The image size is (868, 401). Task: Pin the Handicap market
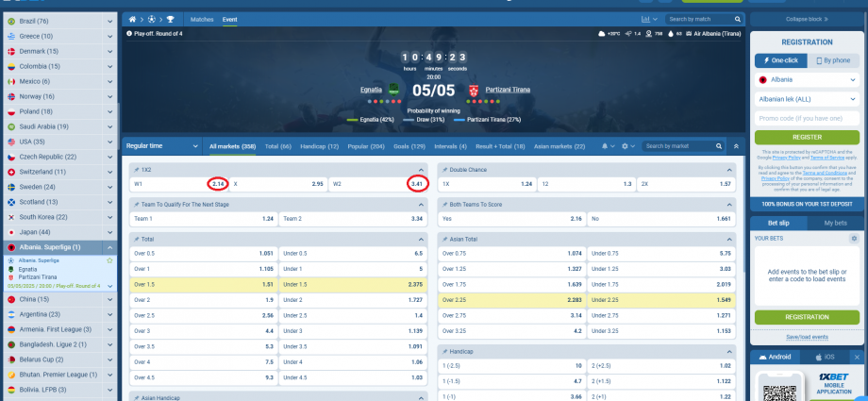pos(444,352)
